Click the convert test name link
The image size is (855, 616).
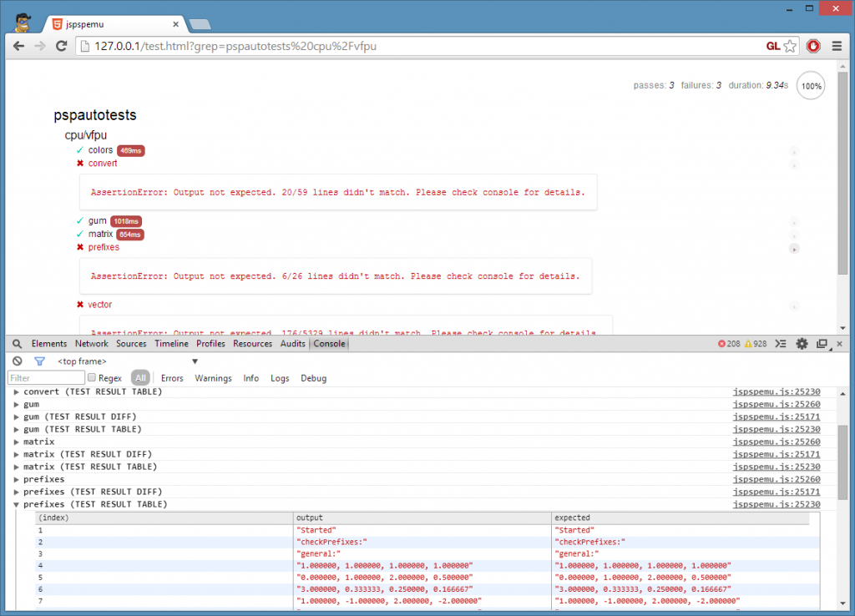coord(103,164)
